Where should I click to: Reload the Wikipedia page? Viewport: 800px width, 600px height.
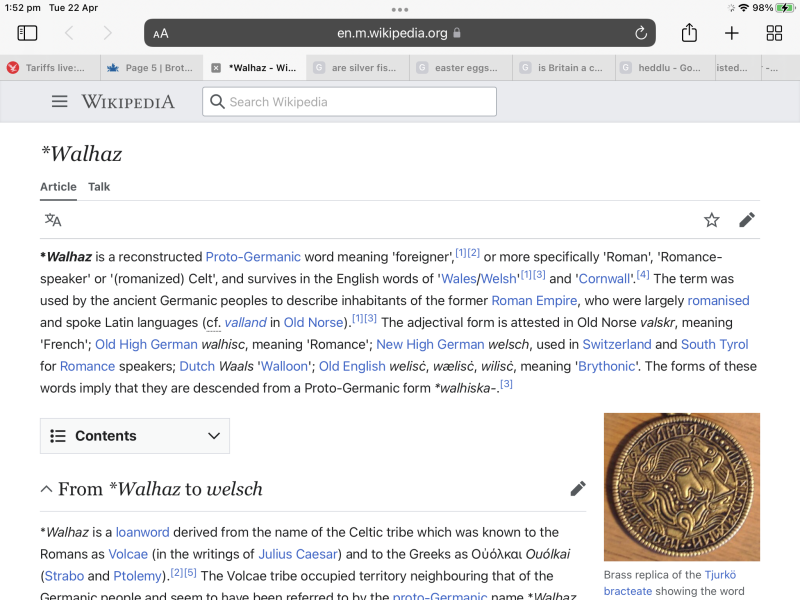[x=641, y=33]
